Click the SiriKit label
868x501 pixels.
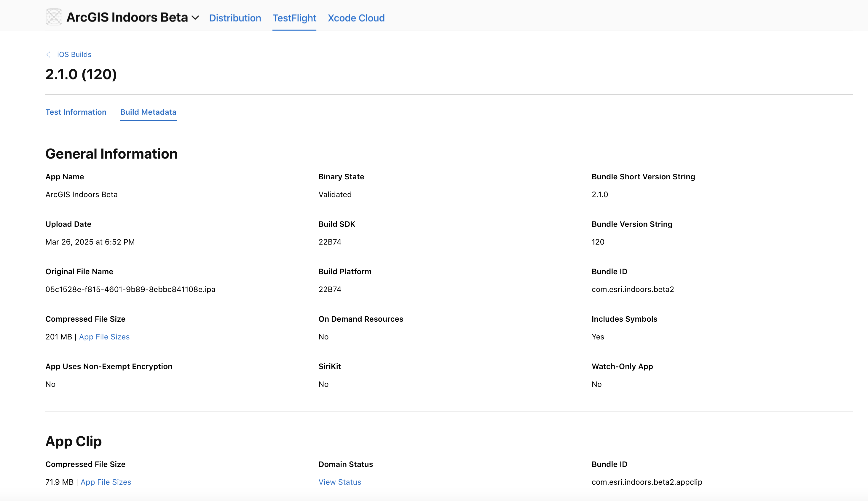[x=330, y=366]
